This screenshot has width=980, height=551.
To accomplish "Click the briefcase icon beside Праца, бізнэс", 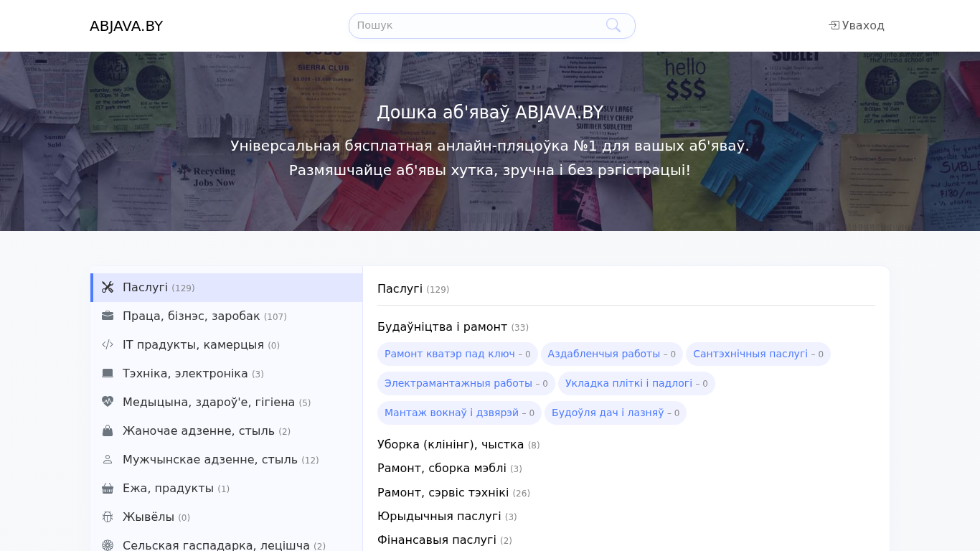I will 108,316.
